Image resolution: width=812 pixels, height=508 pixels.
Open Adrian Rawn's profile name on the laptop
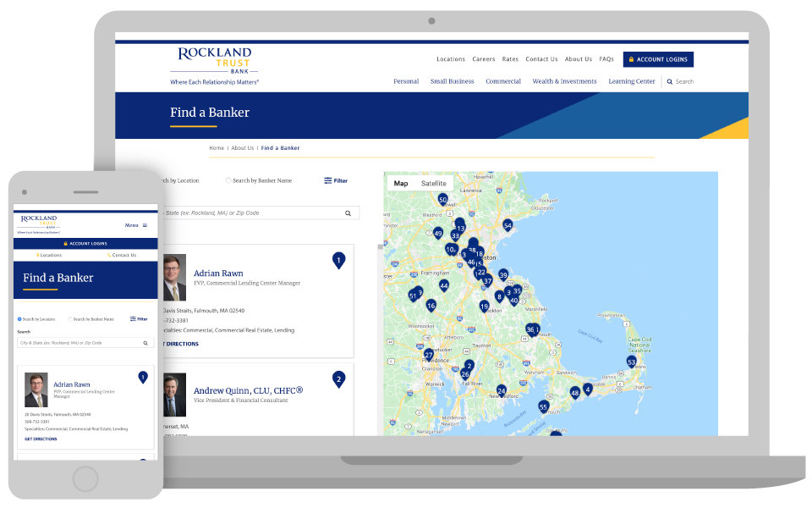218,273
